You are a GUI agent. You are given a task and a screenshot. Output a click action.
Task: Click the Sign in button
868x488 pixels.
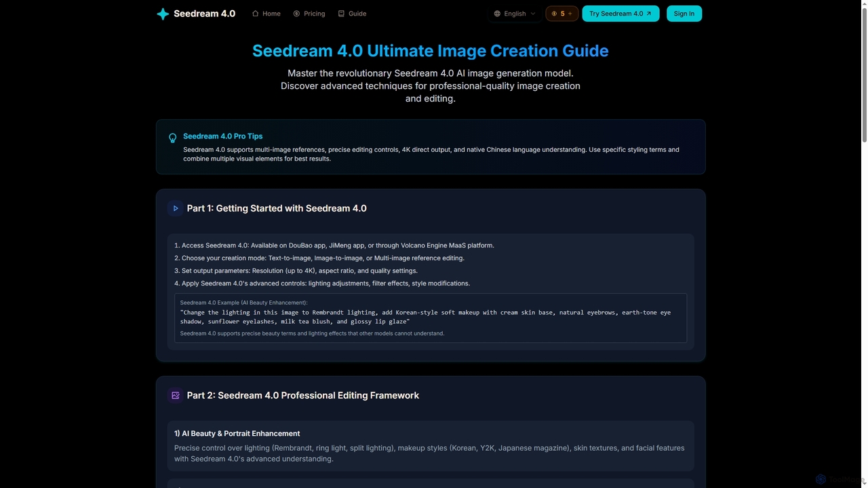[x=684, y=14]
